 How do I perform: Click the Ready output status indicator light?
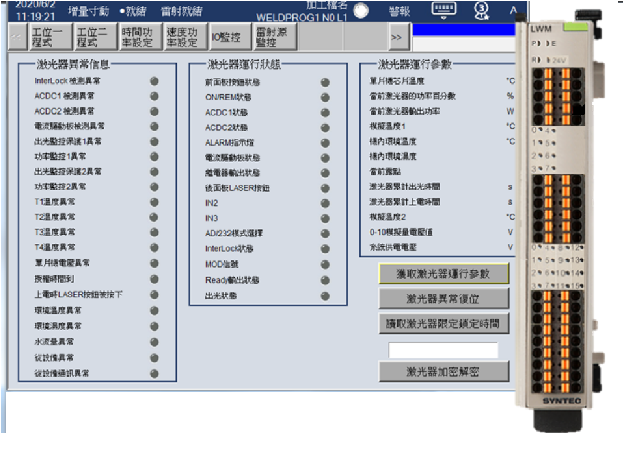[325, 280]
